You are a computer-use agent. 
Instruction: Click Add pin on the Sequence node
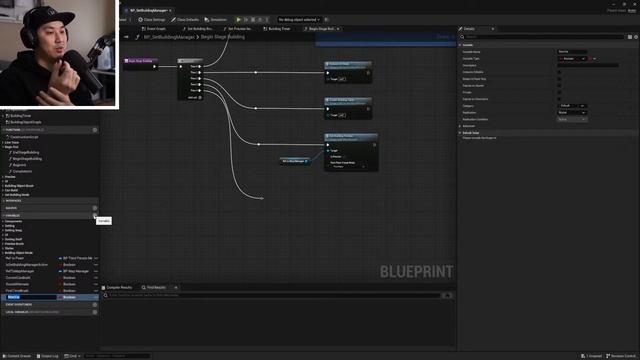point(194,98)
